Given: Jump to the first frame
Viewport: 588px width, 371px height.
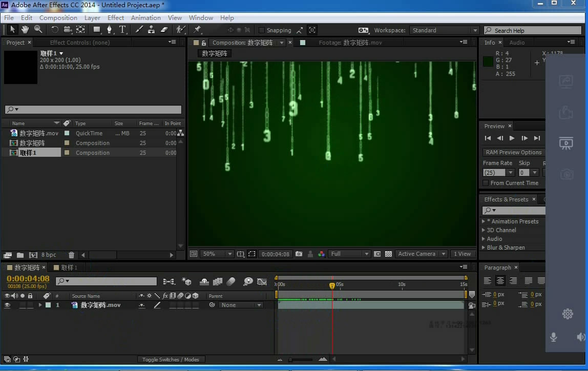Looking at the screenshot, I should coord(488,138).
